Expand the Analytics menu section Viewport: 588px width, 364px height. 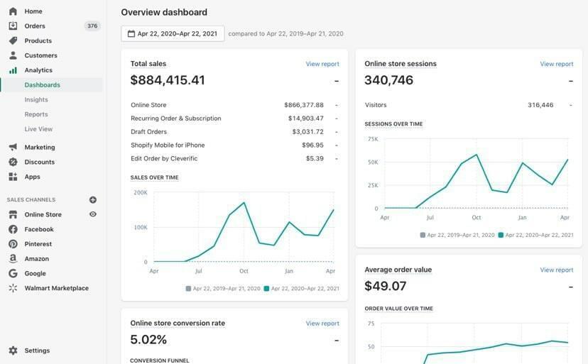coord(38,70)
